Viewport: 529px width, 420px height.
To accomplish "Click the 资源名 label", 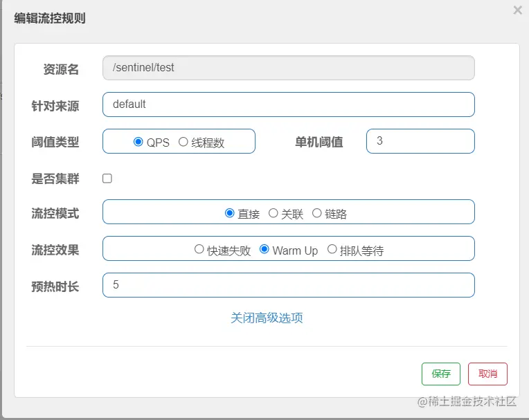I will [61, 69].
